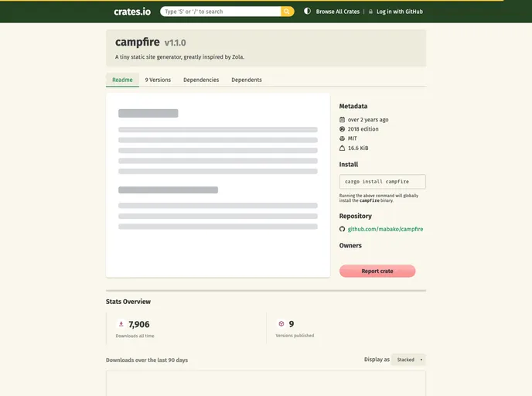
Task: Click the versions cube icon beside 9
Action: pos(281,324)
